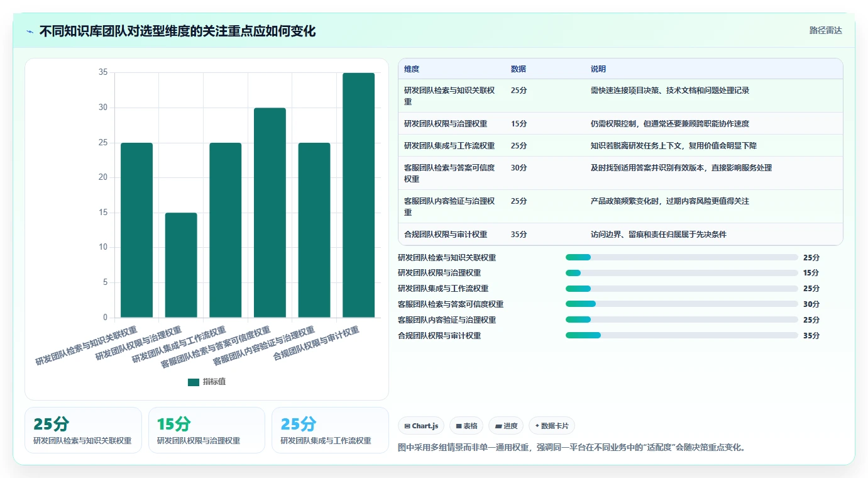Click the 合规团队权限与审计权重 chart bar
868x478 pixels.
[x=359, y=195]
